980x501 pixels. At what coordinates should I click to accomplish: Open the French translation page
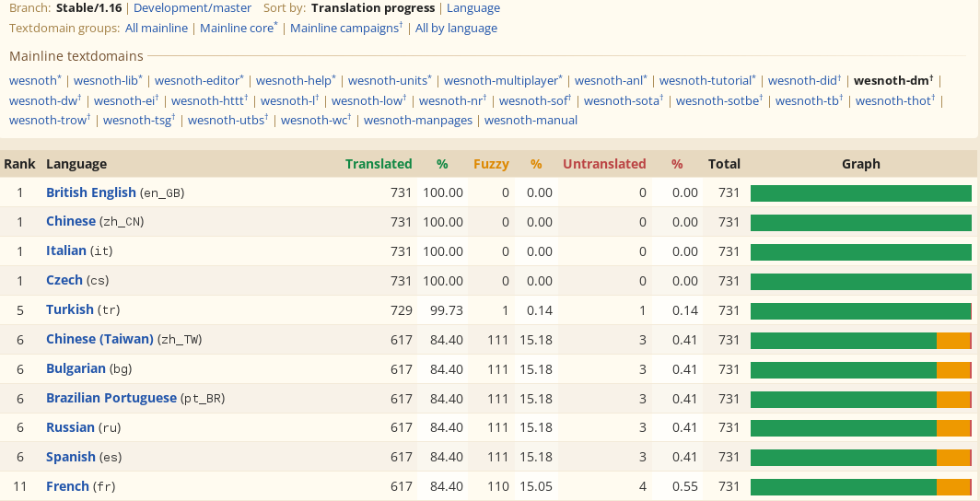(x=67, y=486)
